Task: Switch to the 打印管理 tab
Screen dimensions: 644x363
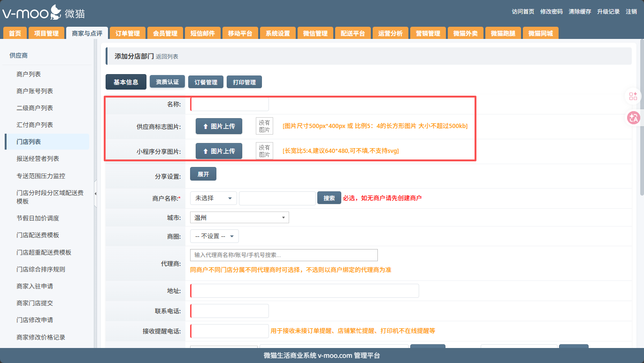Action: point(244,82)
